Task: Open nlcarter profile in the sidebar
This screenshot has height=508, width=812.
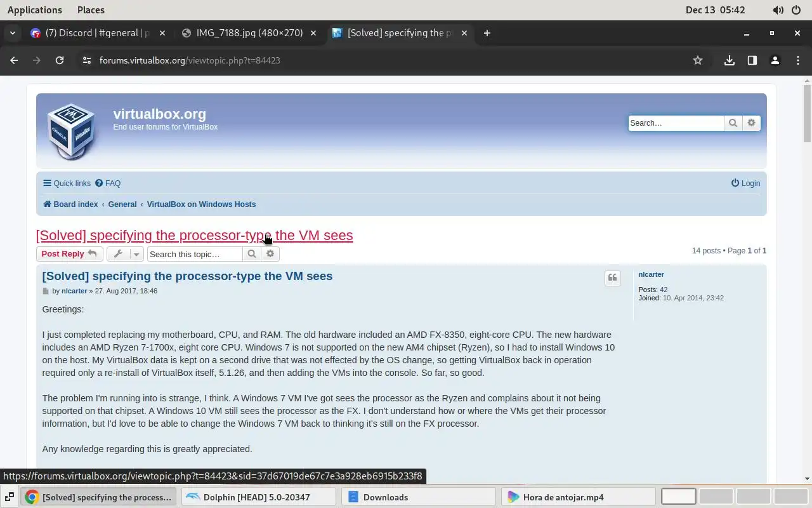Action: coord(651,274)
